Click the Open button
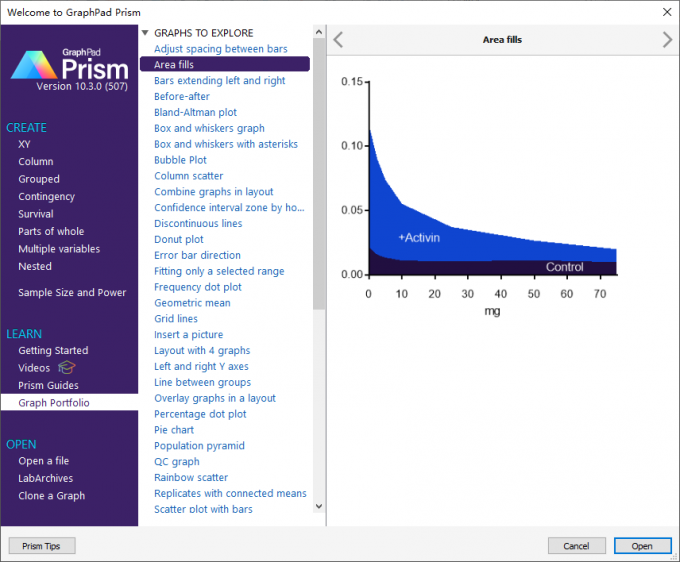 click(642, 546)
